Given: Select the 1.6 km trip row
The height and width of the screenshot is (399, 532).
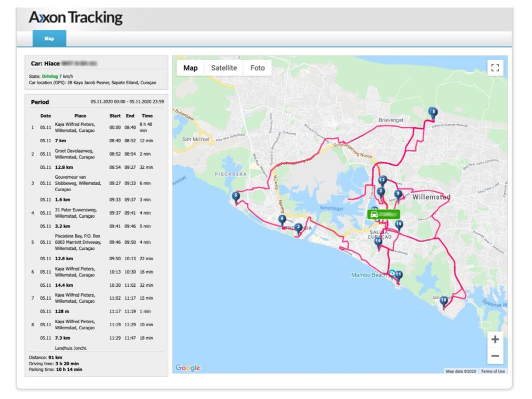Looking at the screenshot, I should click(x=96, y=199).
